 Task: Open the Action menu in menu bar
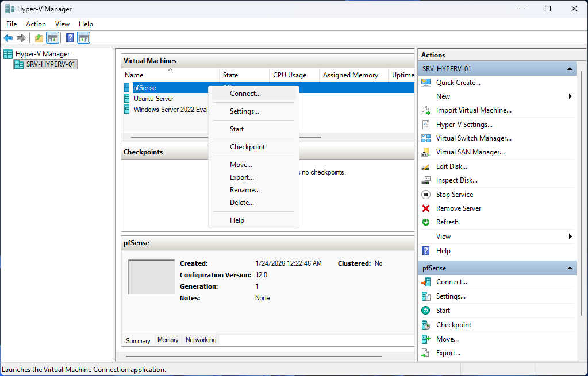[x=36, y=24]
